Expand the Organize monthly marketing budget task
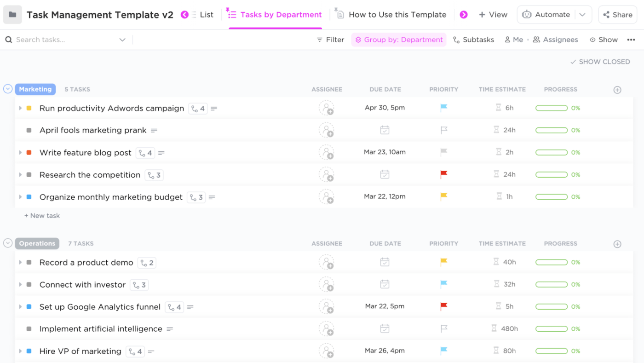Image resolution: width=644 pixels, height=363 pixels. [20, 197]
